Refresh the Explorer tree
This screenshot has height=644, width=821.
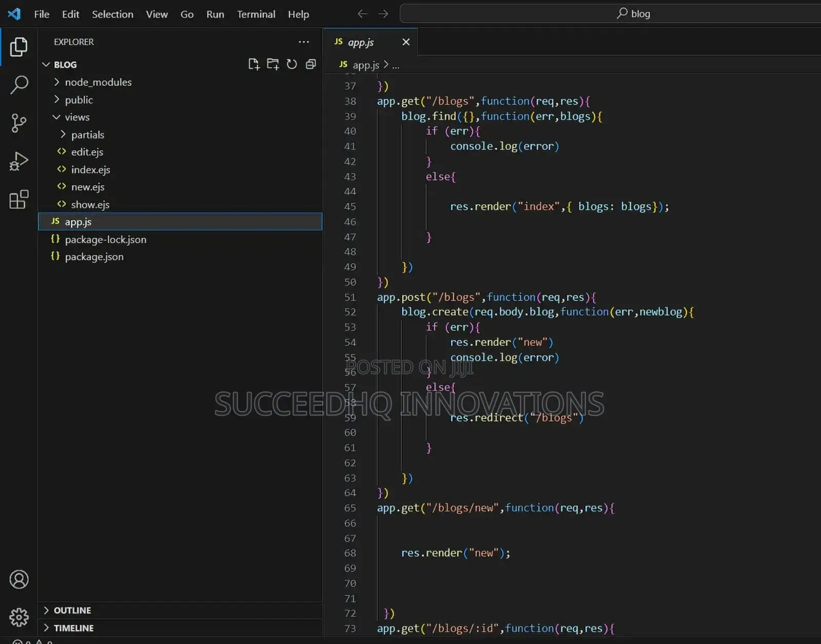(x=291, y=64)
